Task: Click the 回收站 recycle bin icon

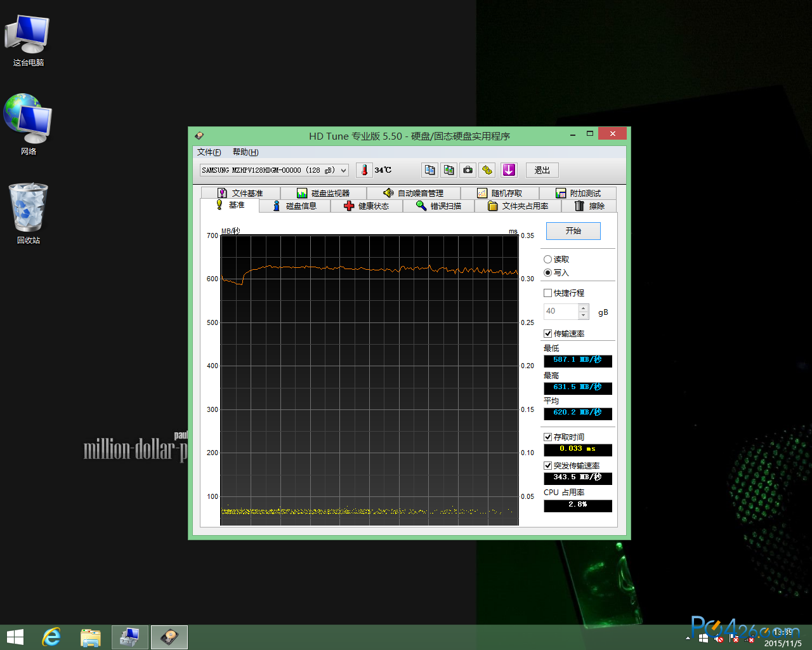Action: pyautogui.click(x=29, y=214)
